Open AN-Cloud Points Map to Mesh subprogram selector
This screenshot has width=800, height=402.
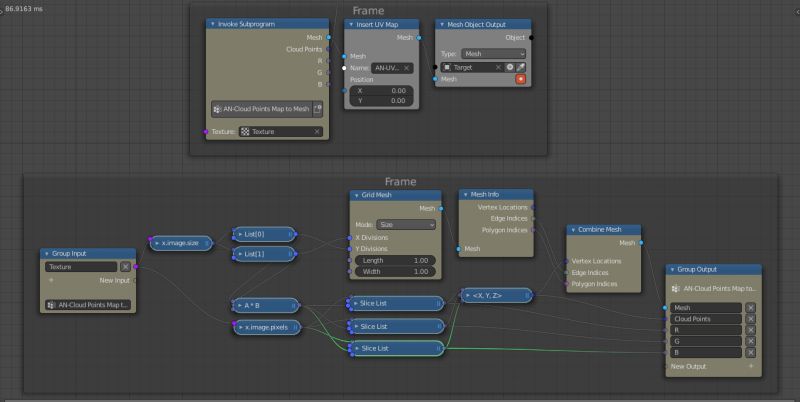262,109
